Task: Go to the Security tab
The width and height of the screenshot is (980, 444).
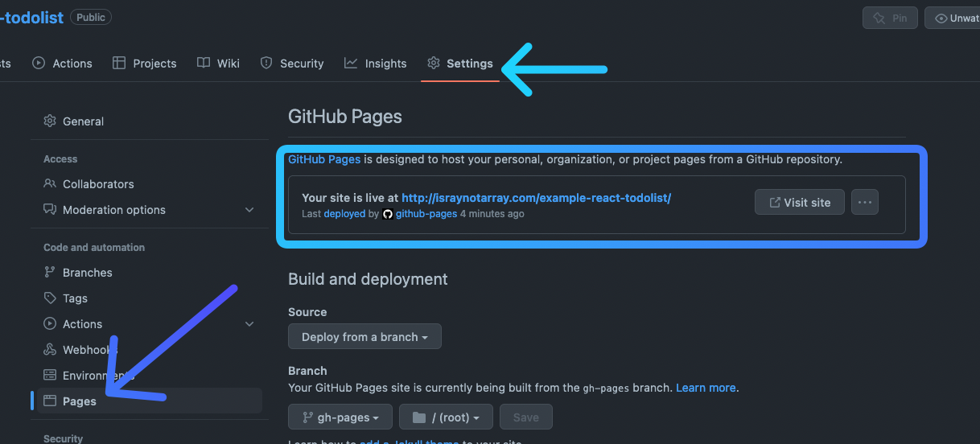Action: pyautogui.click(x=292, y=64)
